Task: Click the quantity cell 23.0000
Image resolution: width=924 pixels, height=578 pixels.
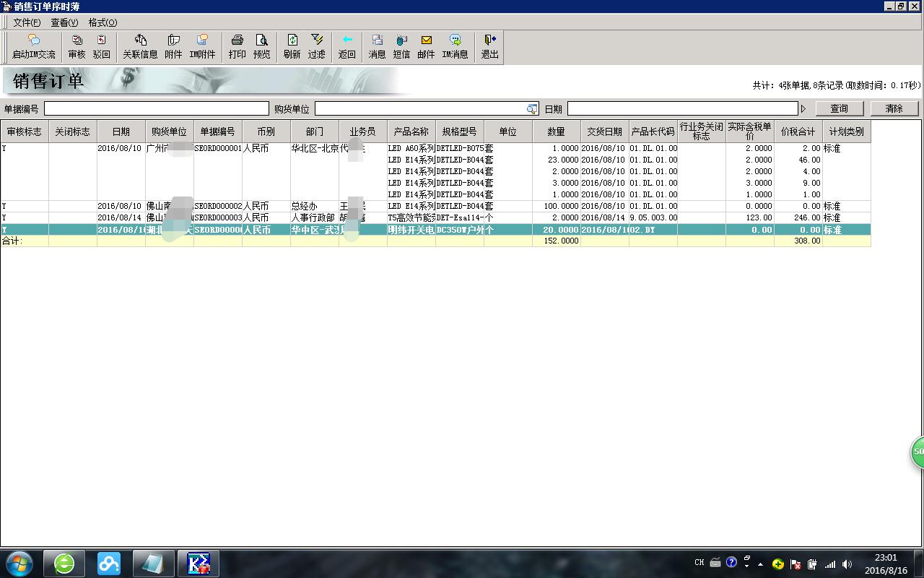Action: point(557,160)
